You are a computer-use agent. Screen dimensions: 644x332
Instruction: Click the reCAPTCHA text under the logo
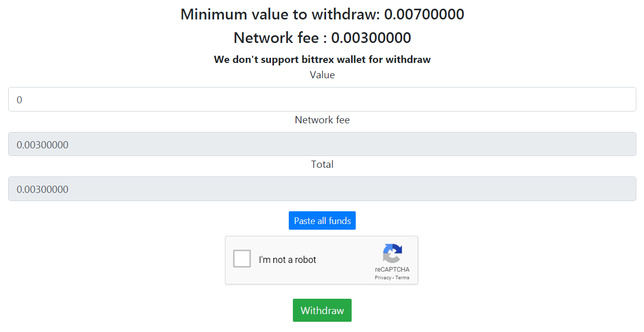click(392, 270)
